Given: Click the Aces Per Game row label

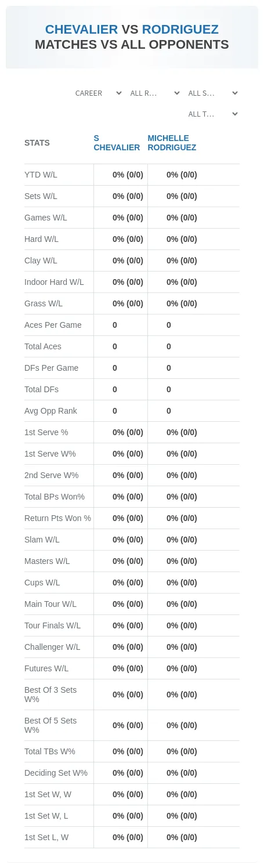Looking at the screenshot, I should tap(53, 325).
